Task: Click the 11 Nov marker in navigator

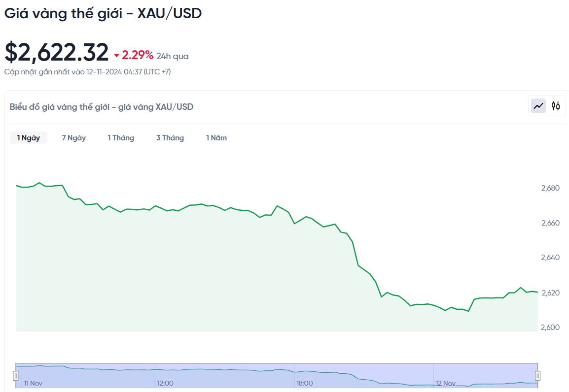Action: point(33,383)
